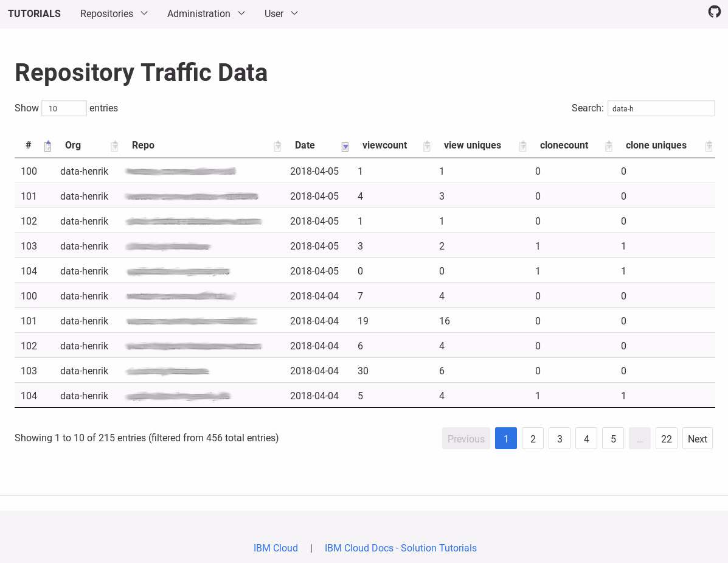Click the clonecount sort icon
The image size is (728, 563).
click(608, 146)
